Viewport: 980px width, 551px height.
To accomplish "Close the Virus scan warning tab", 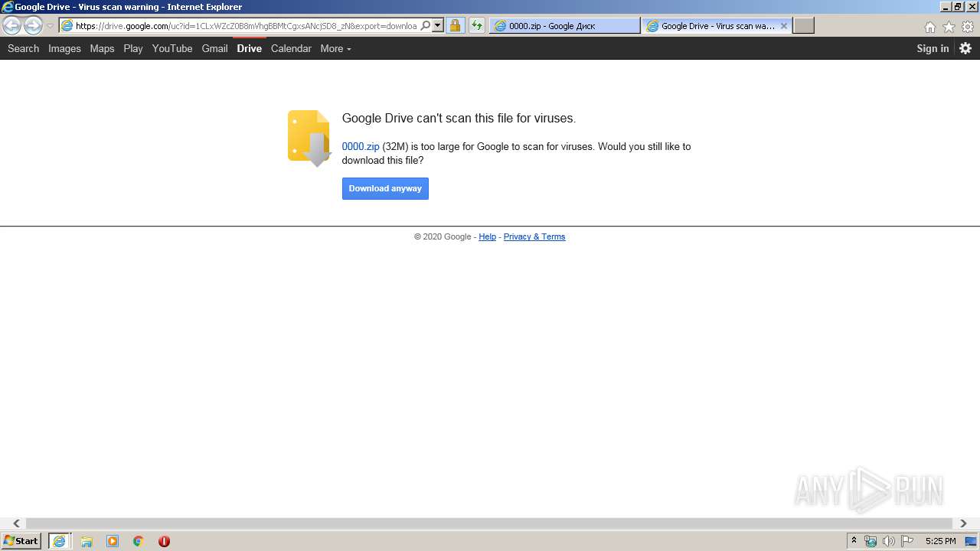I will [x=783, y=25].
